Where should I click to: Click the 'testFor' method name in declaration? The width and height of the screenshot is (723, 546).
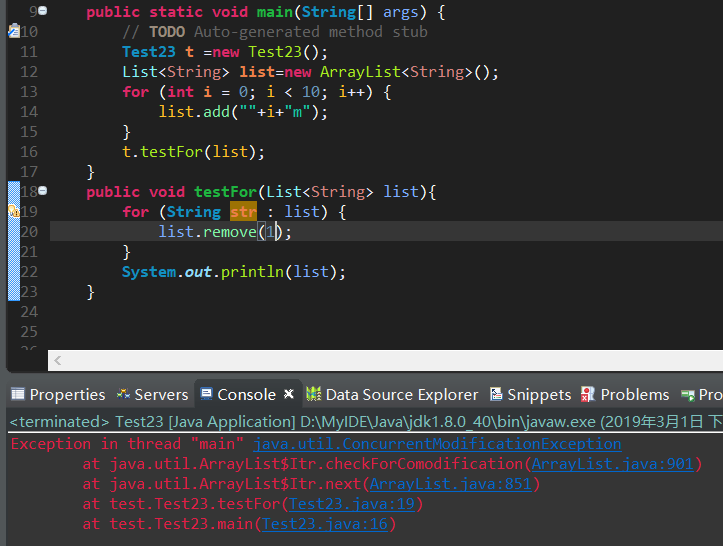pos(225,191)
